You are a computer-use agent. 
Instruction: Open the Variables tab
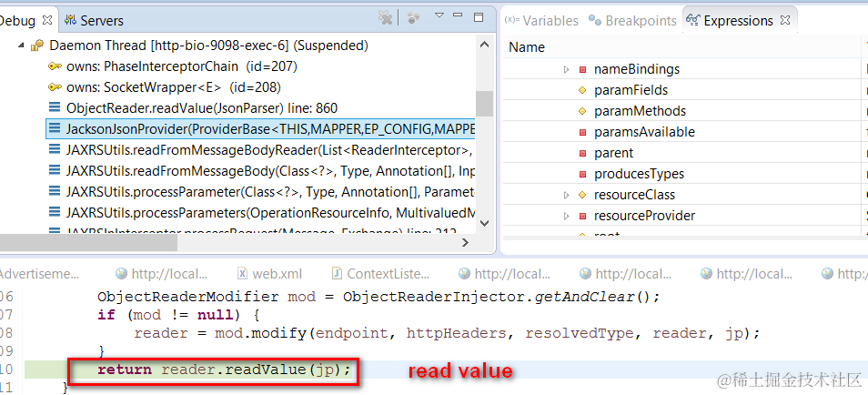[x=542, y=21]
